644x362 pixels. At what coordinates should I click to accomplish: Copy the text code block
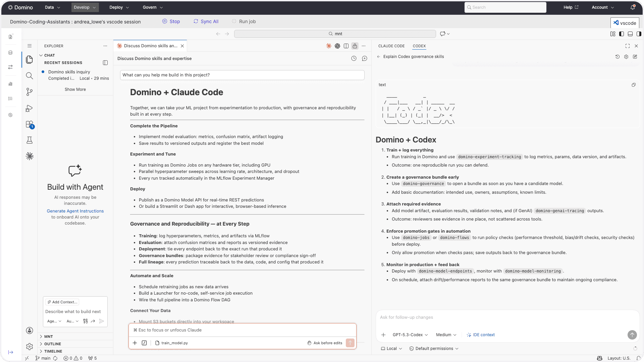click(634, 85)
